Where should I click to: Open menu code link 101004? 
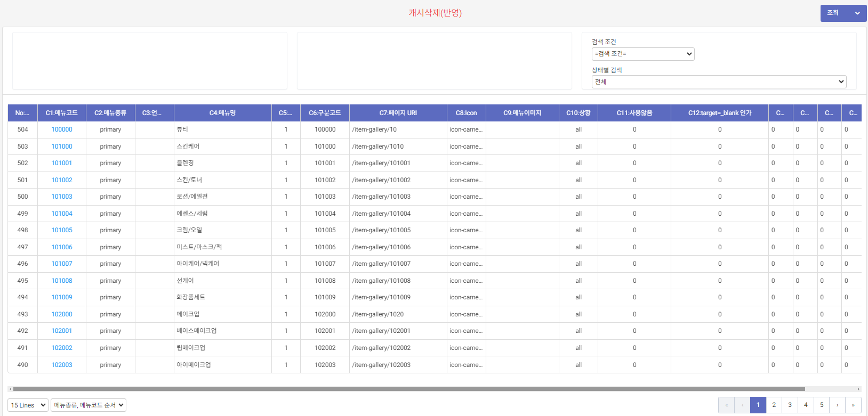[62, 214]
